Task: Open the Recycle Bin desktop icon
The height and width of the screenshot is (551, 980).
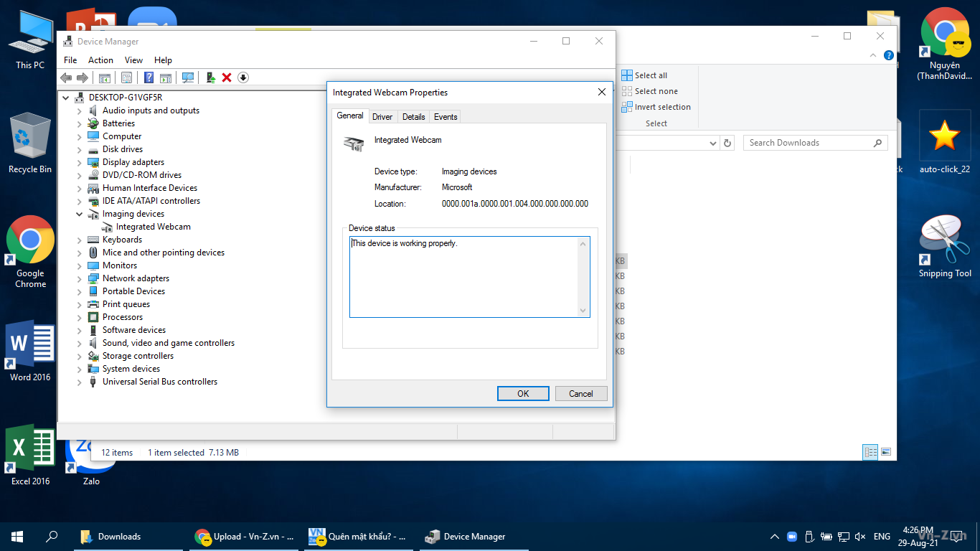Action: (x=30, y=143)
